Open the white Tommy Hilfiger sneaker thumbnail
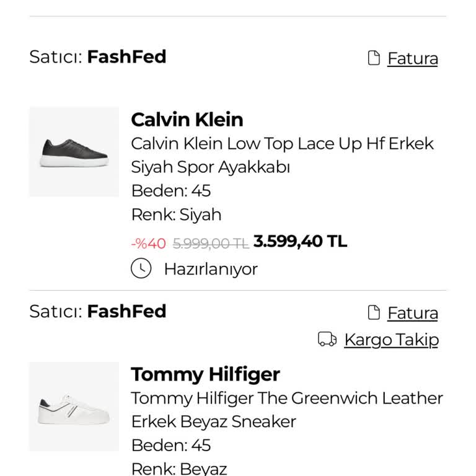476x476 pixels. click(x=74, y=407)
